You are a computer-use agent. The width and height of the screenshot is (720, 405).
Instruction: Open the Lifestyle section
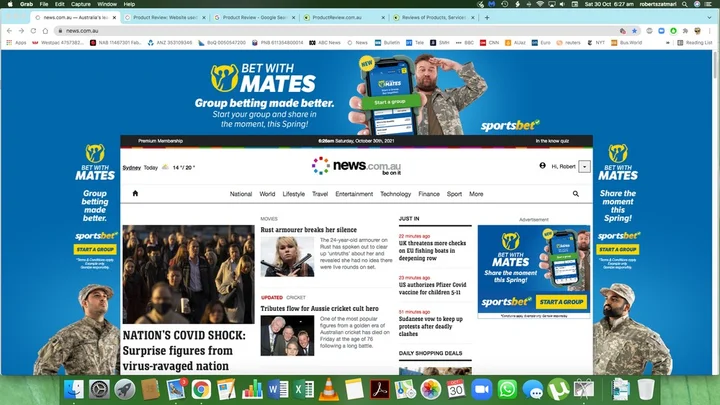tap(293, 194)
